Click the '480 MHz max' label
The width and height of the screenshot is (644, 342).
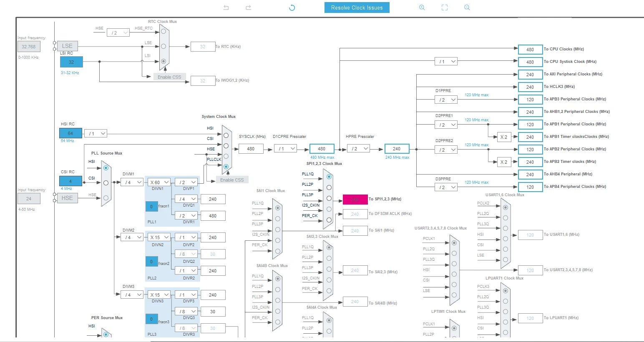pos(322,157)
